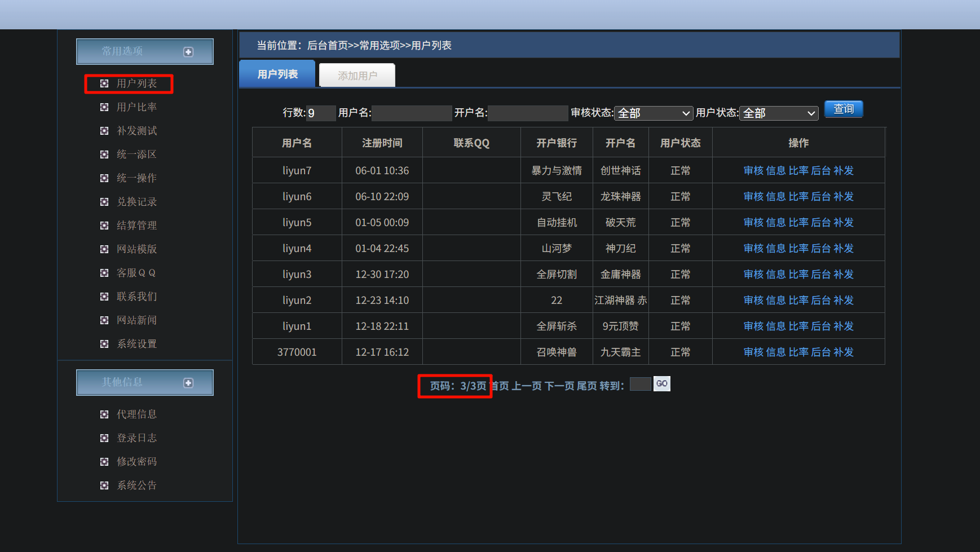Click the icon next to 修改密码
This screenshot has width=980, height=552.
pos(104,462)
